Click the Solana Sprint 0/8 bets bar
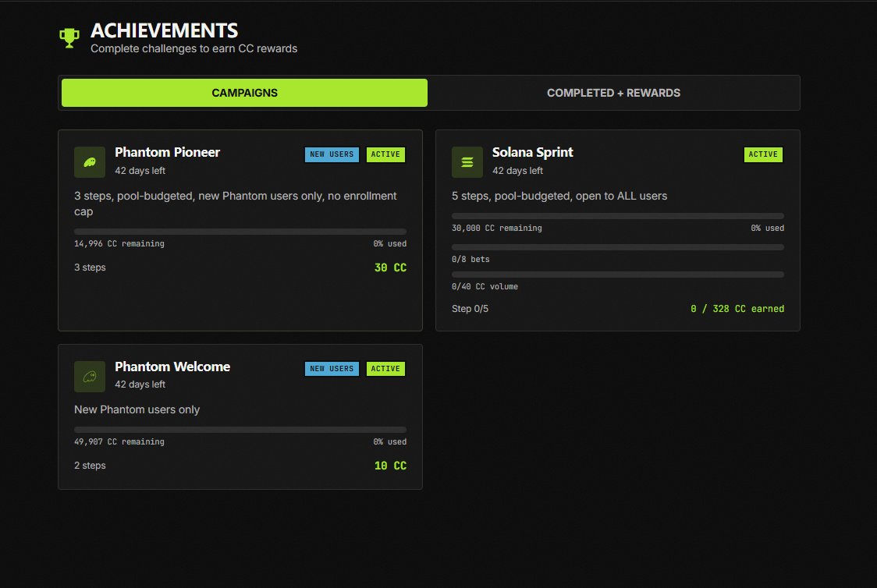877x588 pixels. tap(618, 247)
